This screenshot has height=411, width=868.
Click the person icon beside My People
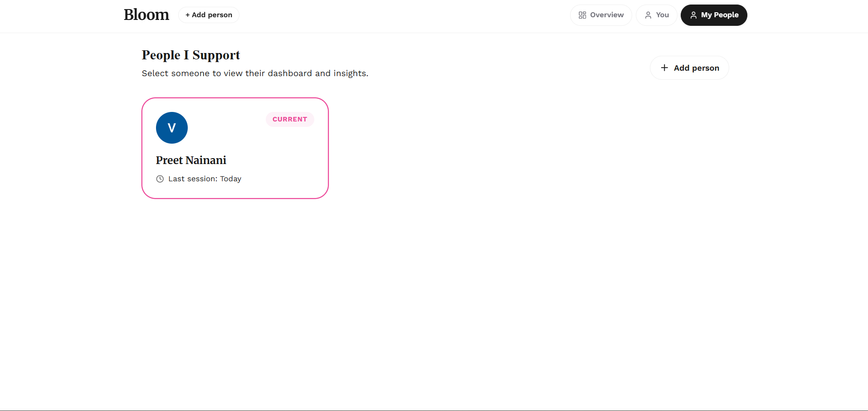(693, 15)
